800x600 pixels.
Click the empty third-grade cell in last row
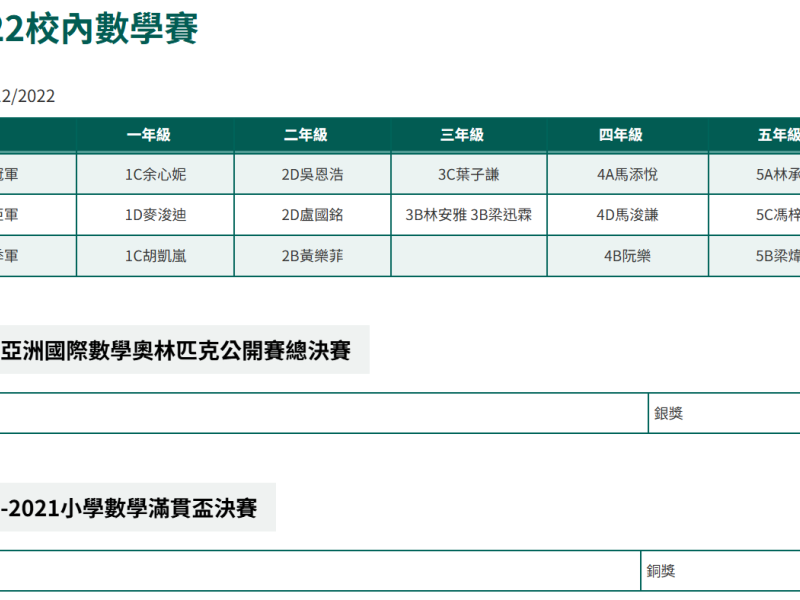point(469,256)
